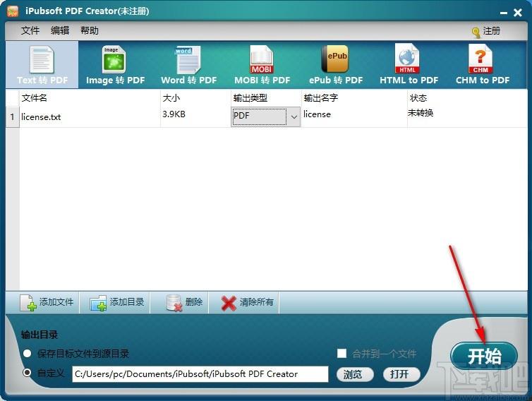Open the 注册 registration key icon

476,32
